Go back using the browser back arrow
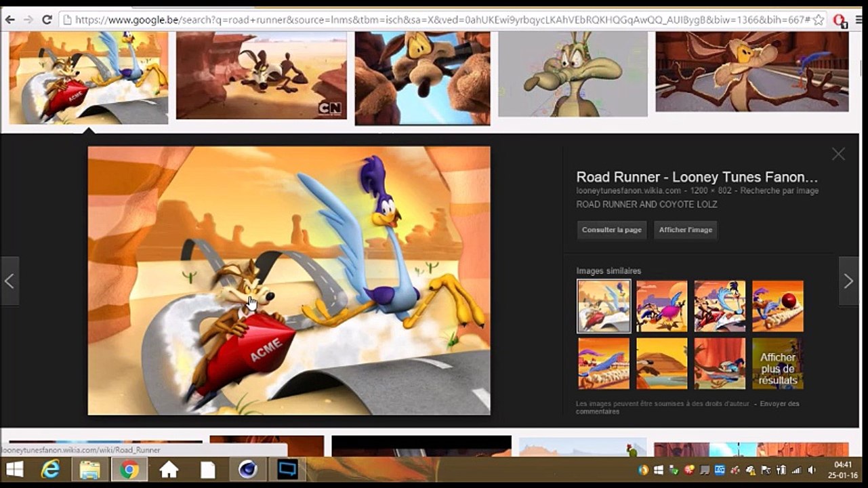The height and width of the screenshot is (488, 868). click(10, 20)
